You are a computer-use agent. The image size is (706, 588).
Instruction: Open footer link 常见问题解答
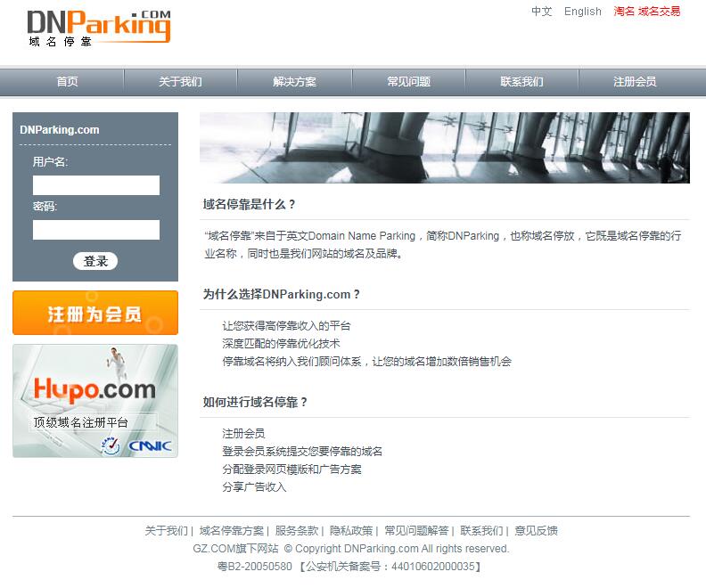pyautogui.click(x=416, y=531)
